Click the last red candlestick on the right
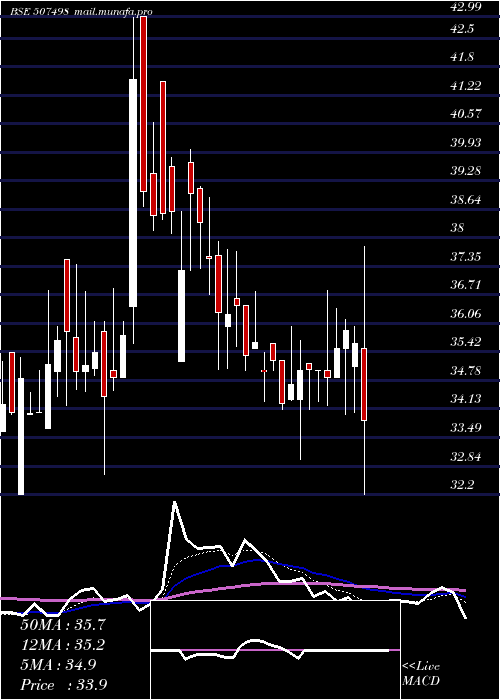Image resolution: width=500 pixels, height=700 pixels. [x=364, y=384]
